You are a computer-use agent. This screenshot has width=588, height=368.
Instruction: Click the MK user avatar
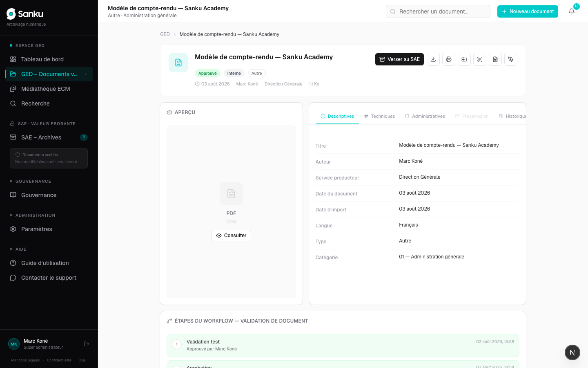14,344
